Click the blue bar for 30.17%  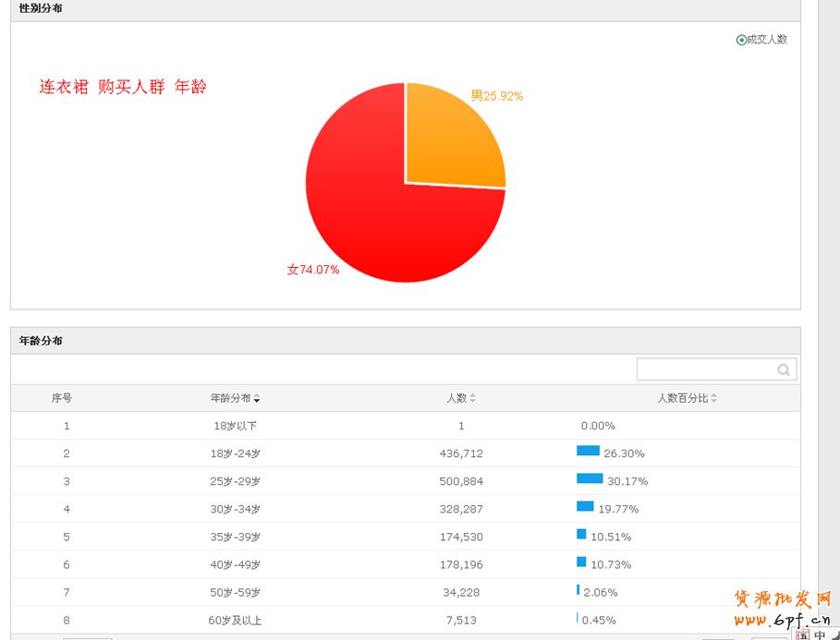590,478
